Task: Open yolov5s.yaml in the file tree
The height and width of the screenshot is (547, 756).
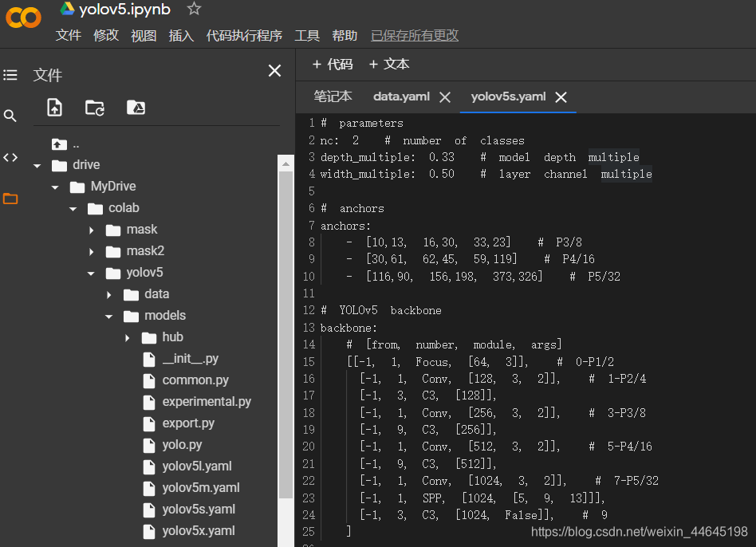Action: [199, 510]
